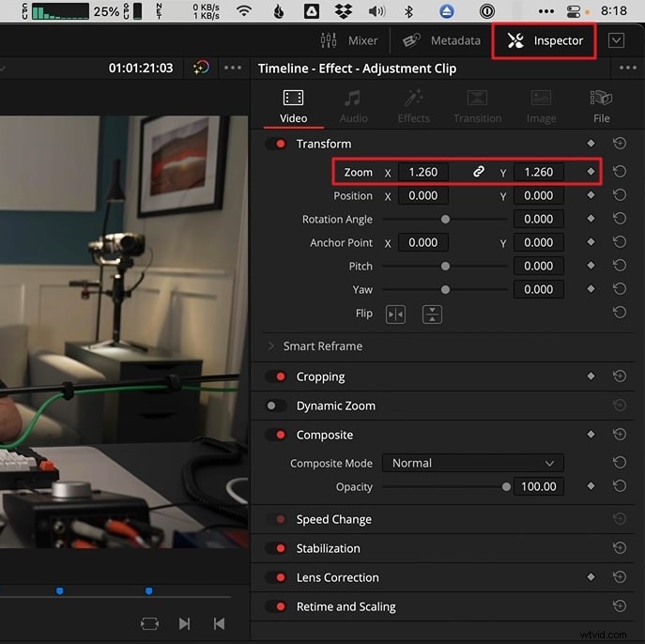Screen dimensions: 645x644
Task: Add keyframe for Anchor Point
Action: point(591,242)
